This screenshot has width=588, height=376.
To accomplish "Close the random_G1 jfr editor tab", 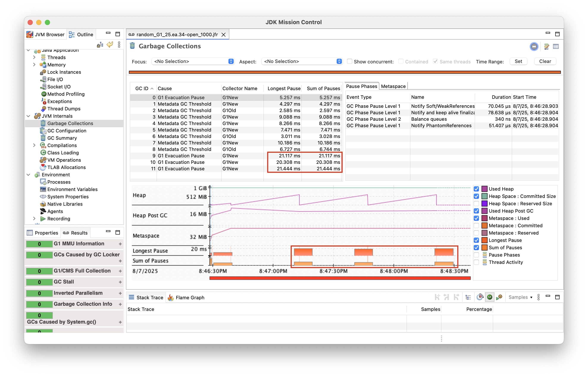I will pyautogui.click(x=223, y=34).
